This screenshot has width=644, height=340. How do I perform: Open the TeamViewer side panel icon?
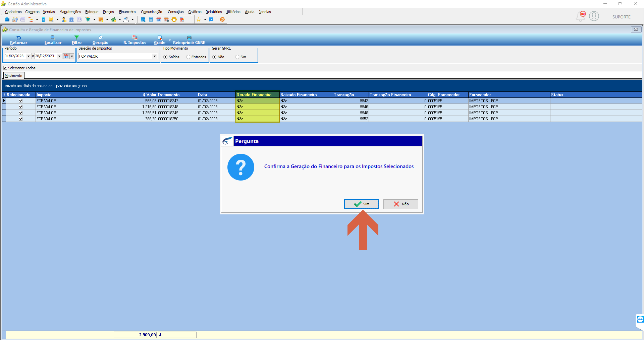tap(640, 319)
